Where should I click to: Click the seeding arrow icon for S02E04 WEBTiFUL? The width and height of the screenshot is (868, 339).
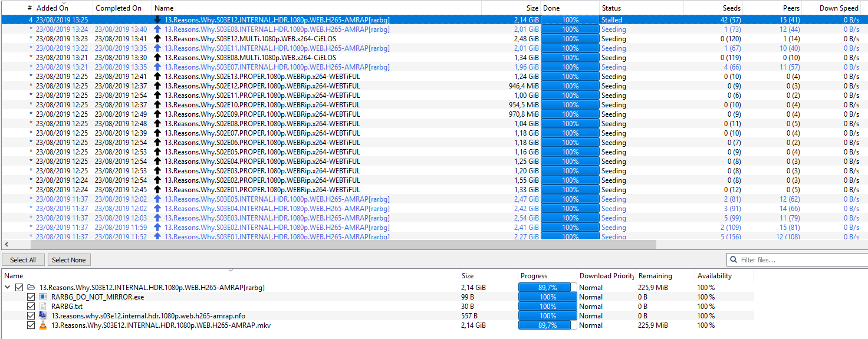(x=157, y=161)
